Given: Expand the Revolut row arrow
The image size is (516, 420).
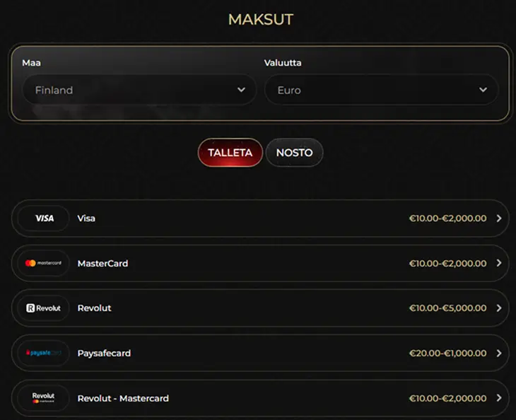Looking at the screenshot, I should pyautogui.click(x=499, y=308).
